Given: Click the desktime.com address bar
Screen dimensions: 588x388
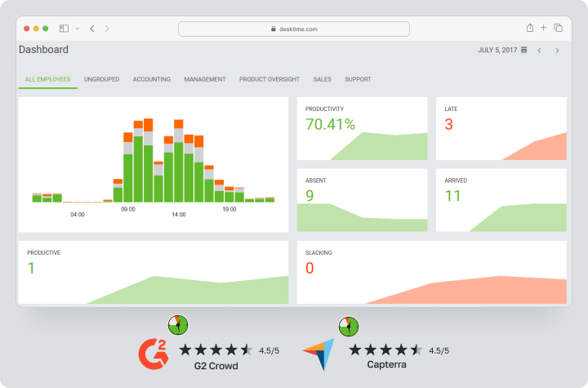Looking at the screenshot, I should pyautogui.click(x=294, y=29).
